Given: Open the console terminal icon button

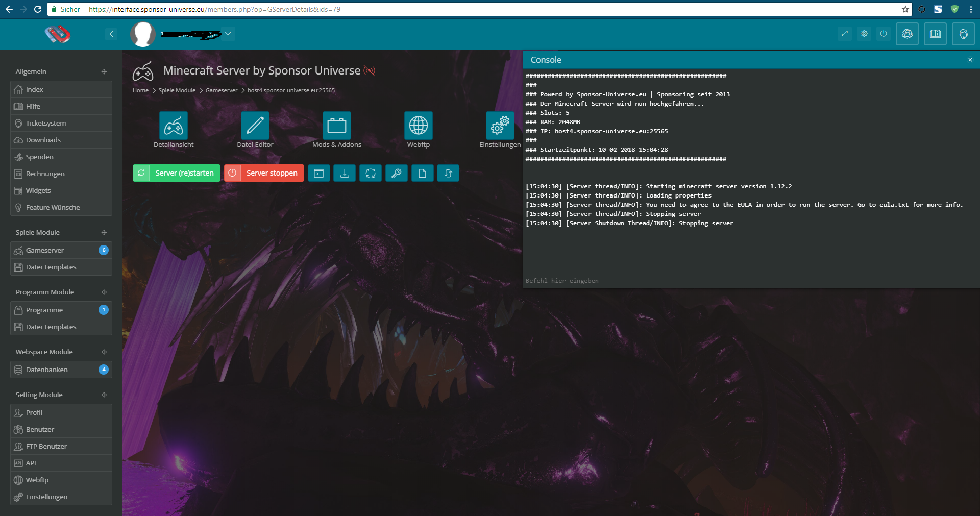Looking at the screenshot, I should pyautogui.click(x=318, y=173).
